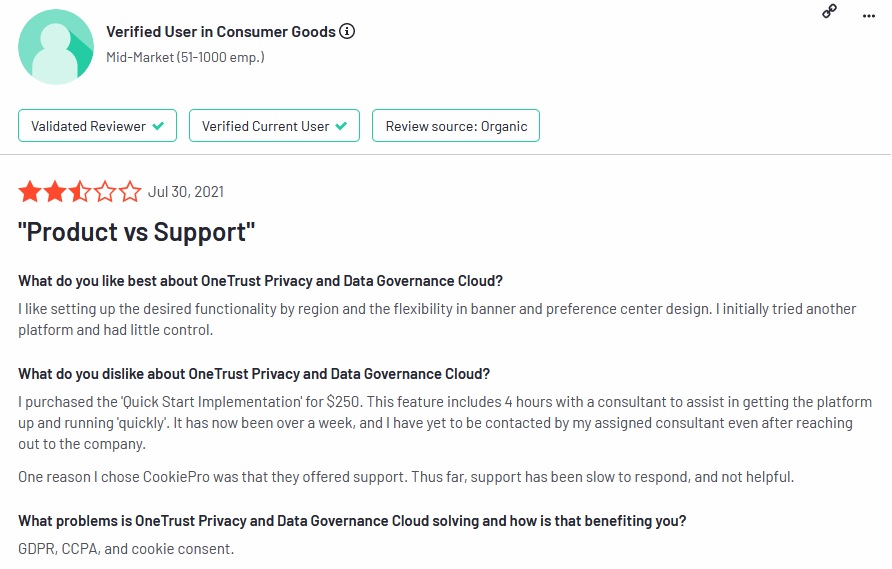Click the second filled rating star
This screenshot has height=569, width=892.
coord(55,191)
